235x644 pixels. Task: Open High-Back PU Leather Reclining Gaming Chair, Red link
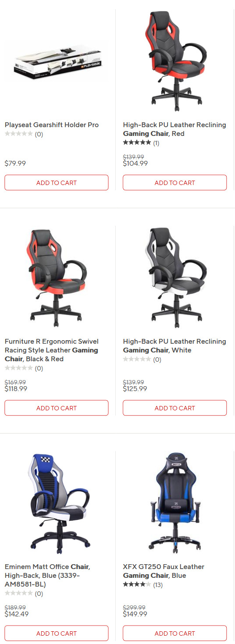pos(174,129)
